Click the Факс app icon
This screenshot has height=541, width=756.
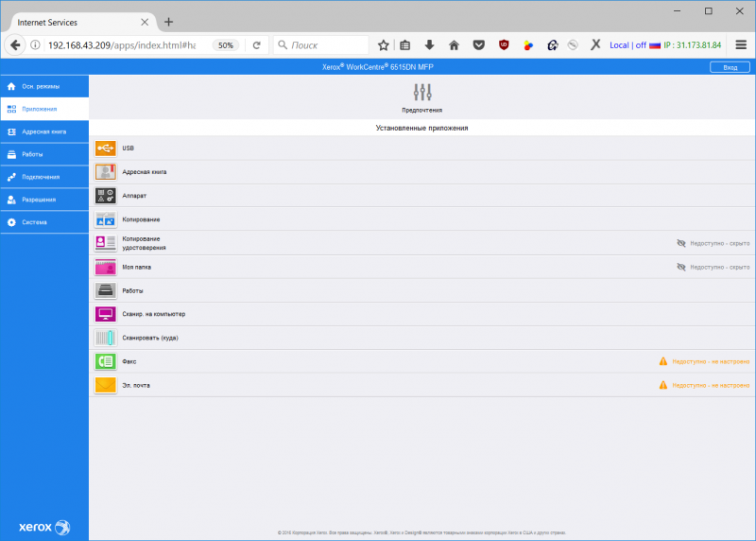pyautogui.click(x=104, y=361)
